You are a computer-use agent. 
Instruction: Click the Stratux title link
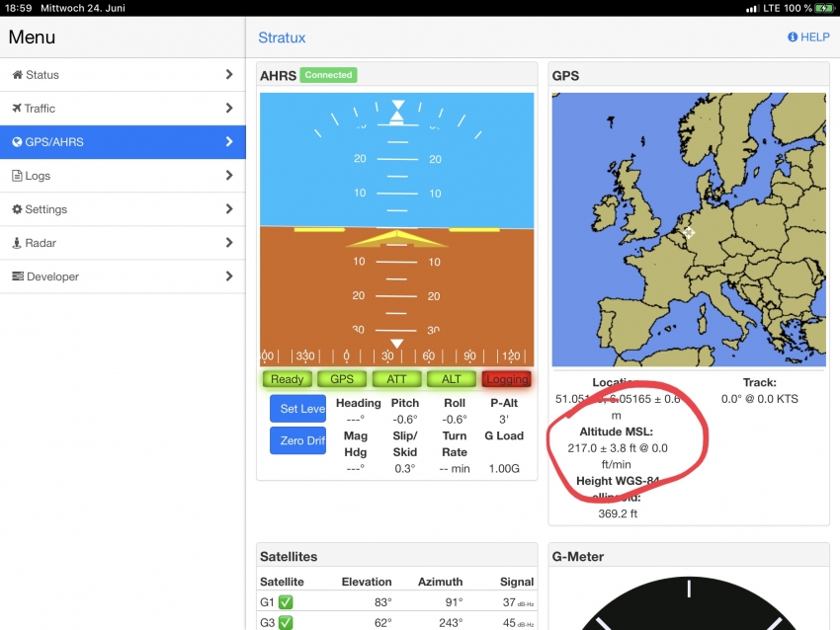click(x=282, y=38)
